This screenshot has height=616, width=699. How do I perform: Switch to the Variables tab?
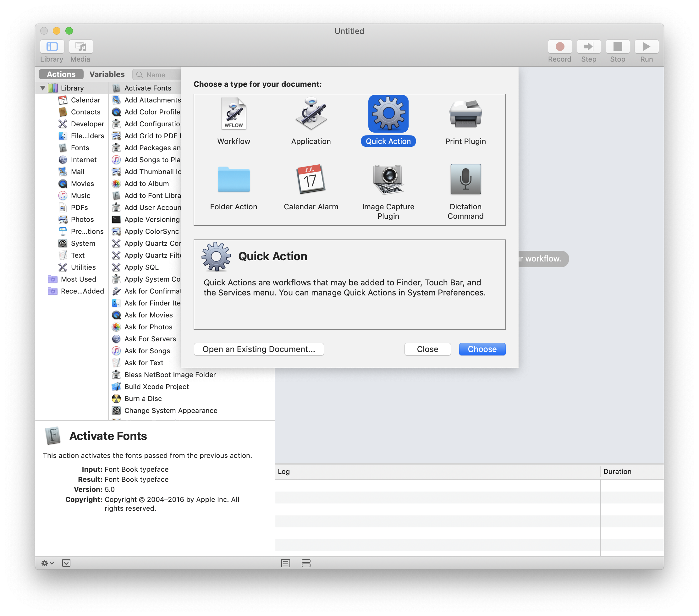pos(107,74)
